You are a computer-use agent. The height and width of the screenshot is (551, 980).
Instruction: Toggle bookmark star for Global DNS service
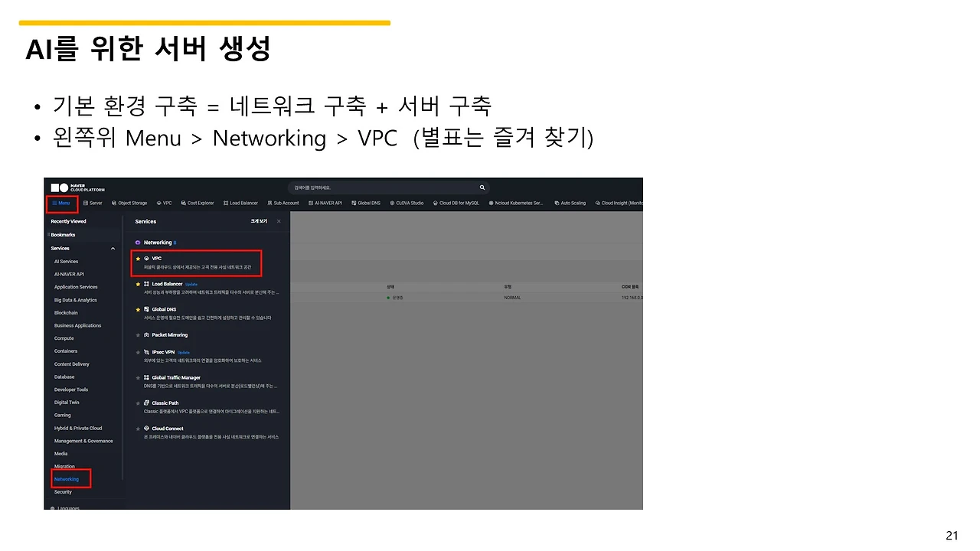139,309
